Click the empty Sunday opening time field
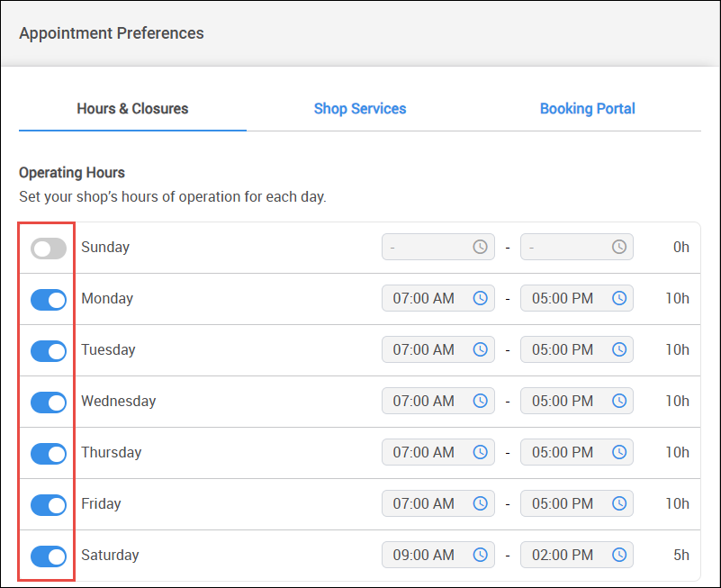The image size is (721, 588). [x=438, y=247]
